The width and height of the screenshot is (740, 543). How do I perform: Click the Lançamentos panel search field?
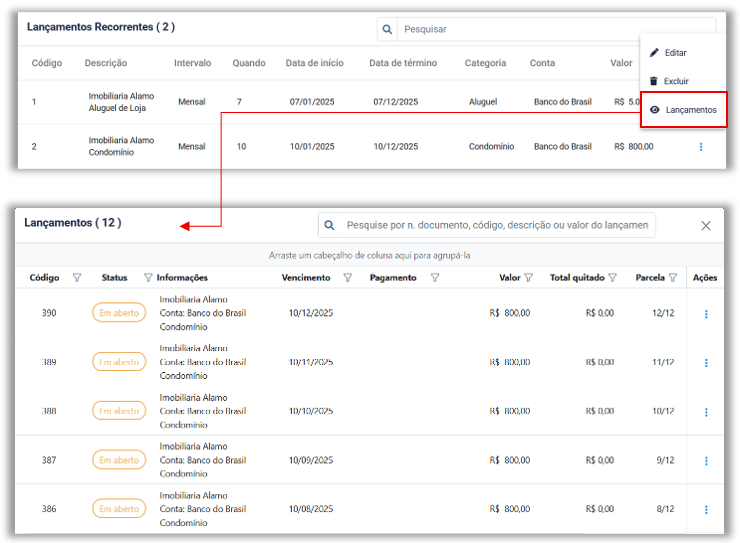(x=497, y=226)
